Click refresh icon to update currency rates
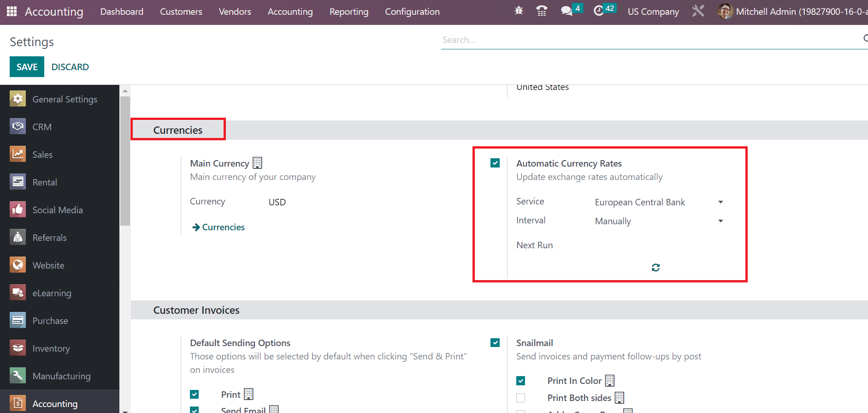This screenshot has width=868, height=413. [x=655, y=267]
